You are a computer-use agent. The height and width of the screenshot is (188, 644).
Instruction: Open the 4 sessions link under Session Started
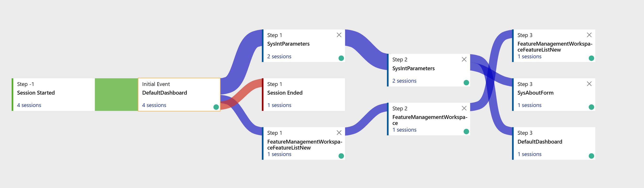[x=29, y=105]
